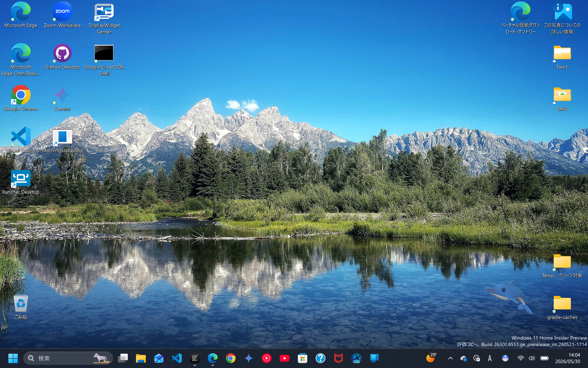Expand the hidden system tray icons chevron
The width and height of the screenshot is (588, 368).
pos(450,358)
